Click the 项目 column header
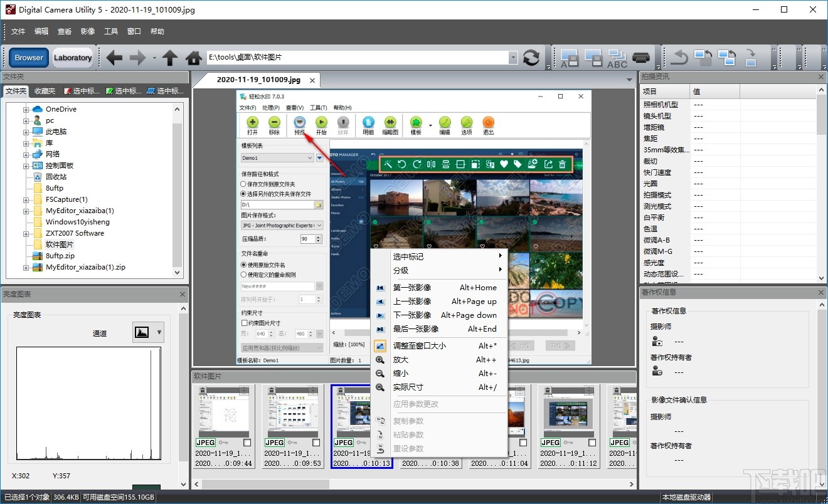The image size is (828, 504). click(664, 92)
